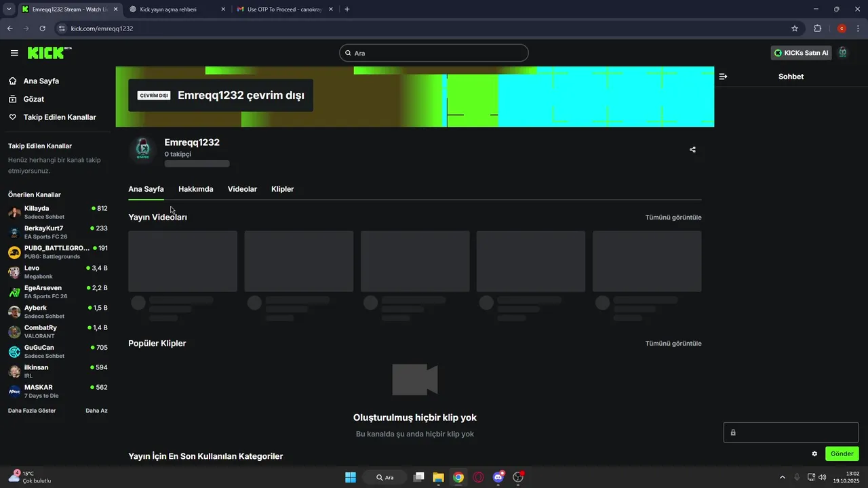Open the taskbar volume control
Screen dimensions: 868x488
click(x=823, y=477)
